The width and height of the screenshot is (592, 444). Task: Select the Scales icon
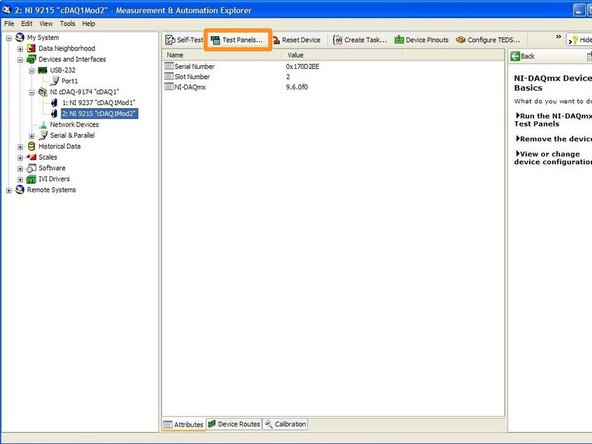pos(31,157)
